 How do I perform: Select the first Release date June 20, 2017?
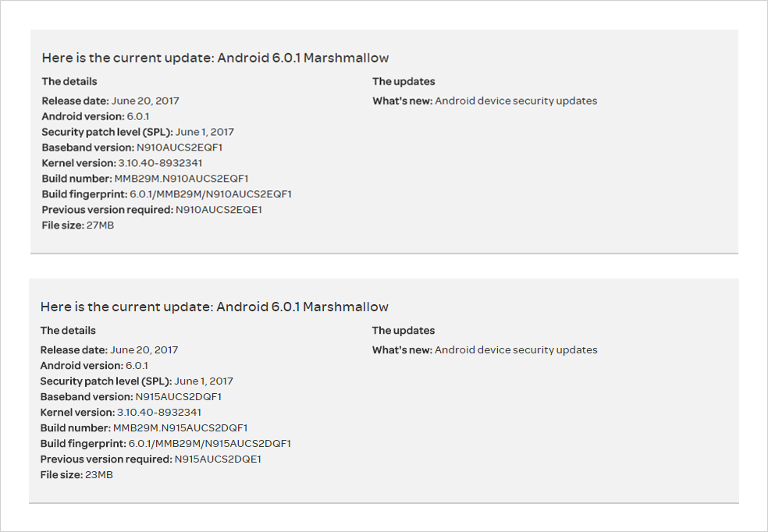click(x=110, y=101)
